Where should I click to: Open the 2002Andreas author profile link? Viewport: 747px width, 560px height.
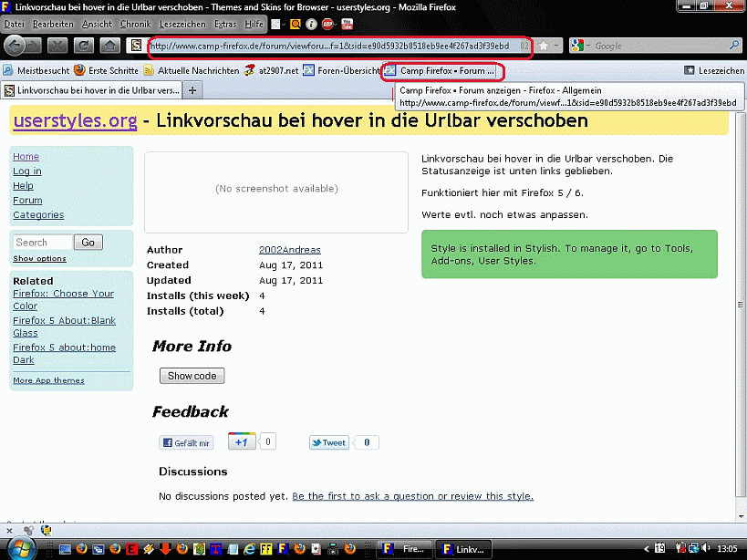click(x=289, y=249)
